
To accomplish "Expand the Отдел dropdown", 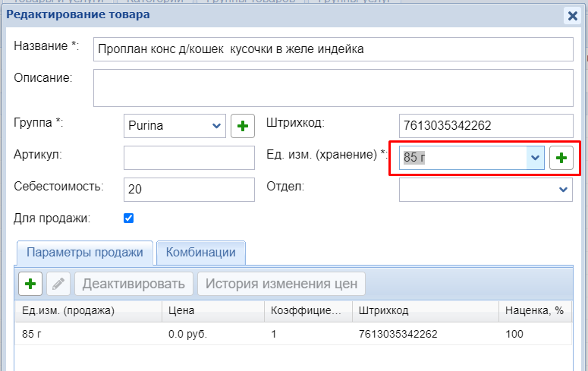I will (563, 189).
